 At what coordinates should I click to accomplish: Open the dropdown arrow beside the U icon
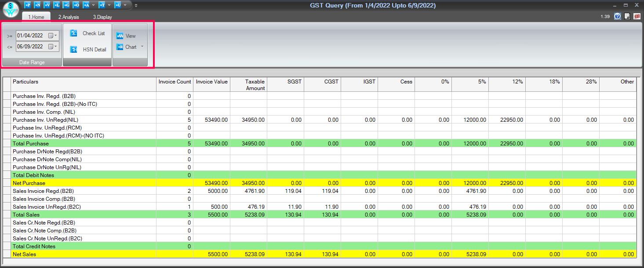coord(125,5)
